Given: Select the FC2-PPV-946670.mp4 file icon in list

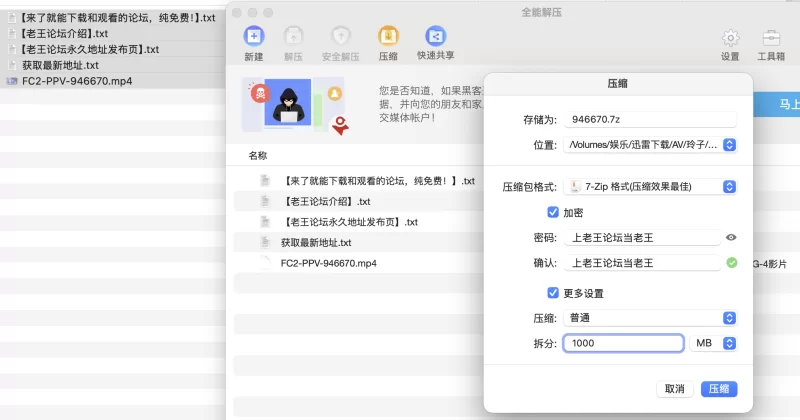Looking at the screenshot, I should [x=265, y=264].
